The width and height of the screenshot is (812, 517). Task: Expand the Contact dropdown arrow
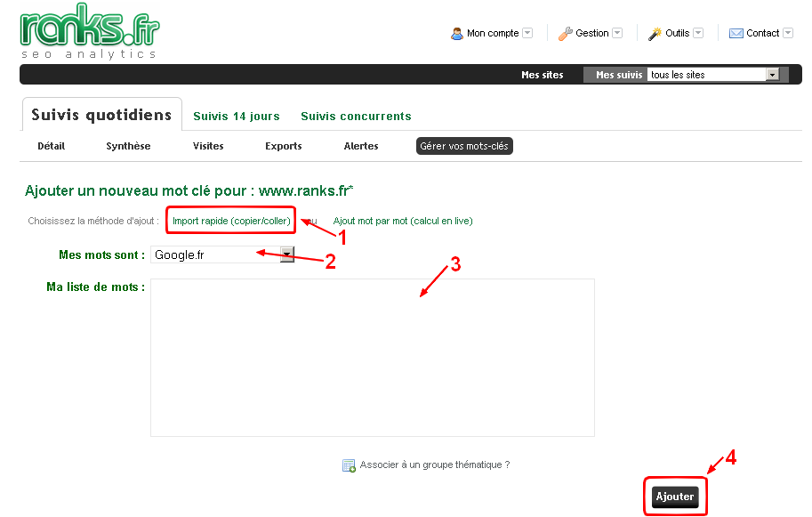[788, 33]
